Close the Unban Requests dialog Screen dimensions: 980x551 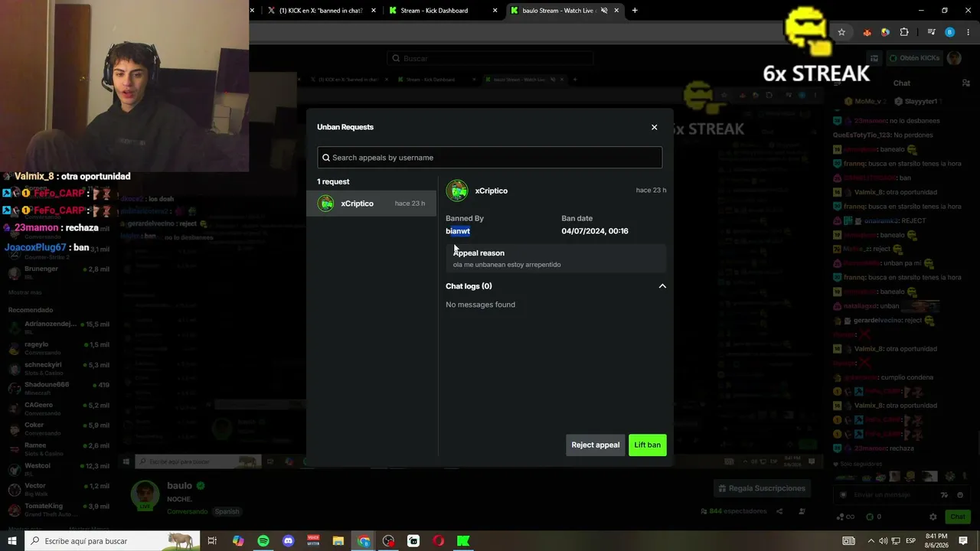[654, 127]
